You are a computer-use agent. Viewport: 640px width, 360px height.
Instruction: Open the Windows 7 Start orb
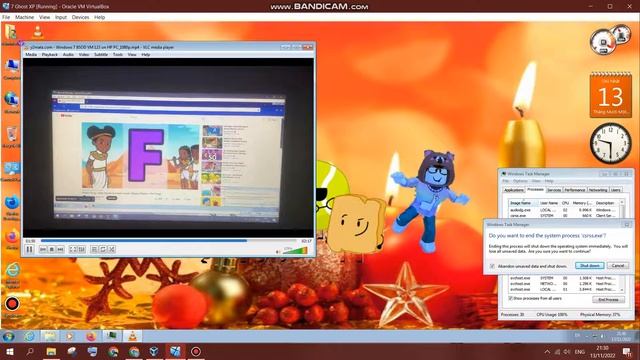click(x=8, y=336)
